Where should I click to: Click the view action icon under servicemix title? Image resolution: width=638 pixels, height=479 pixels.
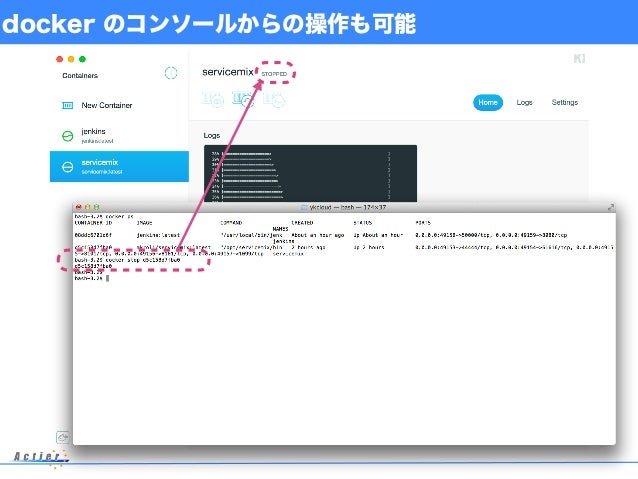point(213,99)
